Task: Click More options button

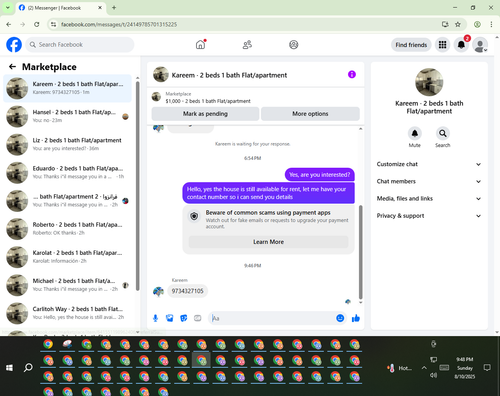Action: (x=310, y=114)
